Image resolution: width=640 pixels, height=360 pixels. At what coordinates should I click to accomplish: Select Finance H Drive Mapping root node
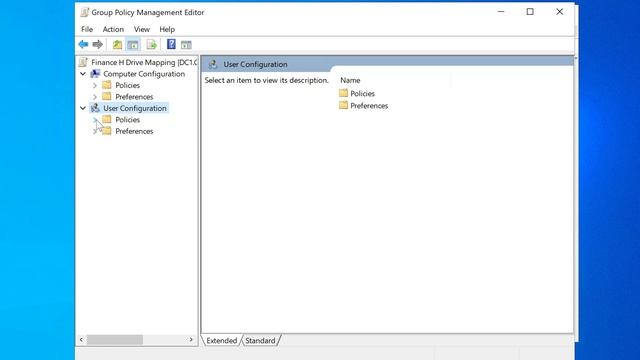click(x=144, y=62)
